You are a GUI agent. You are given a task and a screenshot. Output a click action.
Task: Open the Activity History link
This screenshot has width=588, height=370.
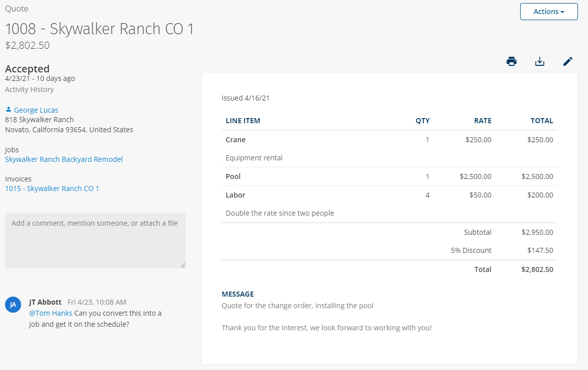(29, 89)
